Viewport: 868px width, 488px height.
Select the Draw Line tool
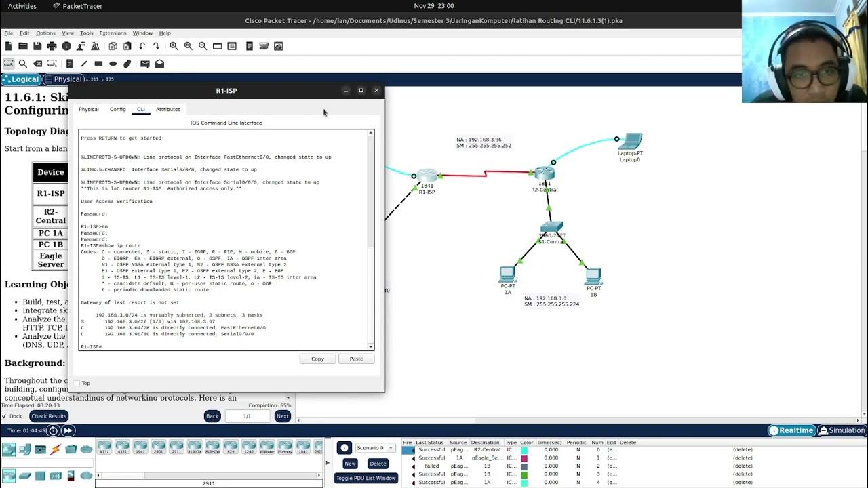pos(84,64)
